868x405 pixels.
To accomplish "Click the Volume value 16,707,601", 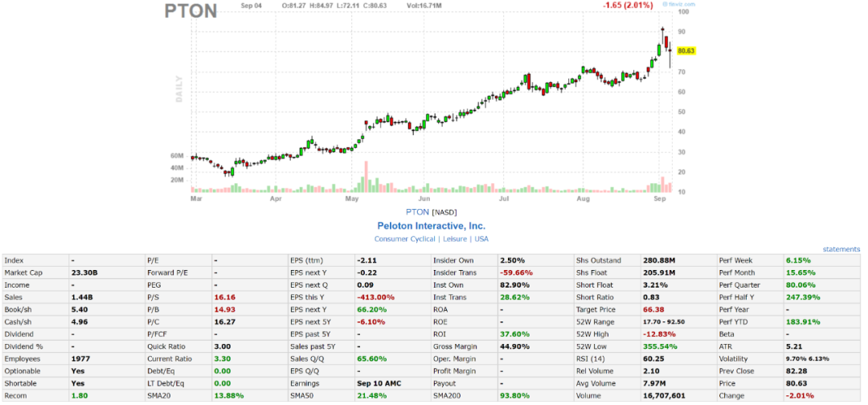I will tap(665, 395).
